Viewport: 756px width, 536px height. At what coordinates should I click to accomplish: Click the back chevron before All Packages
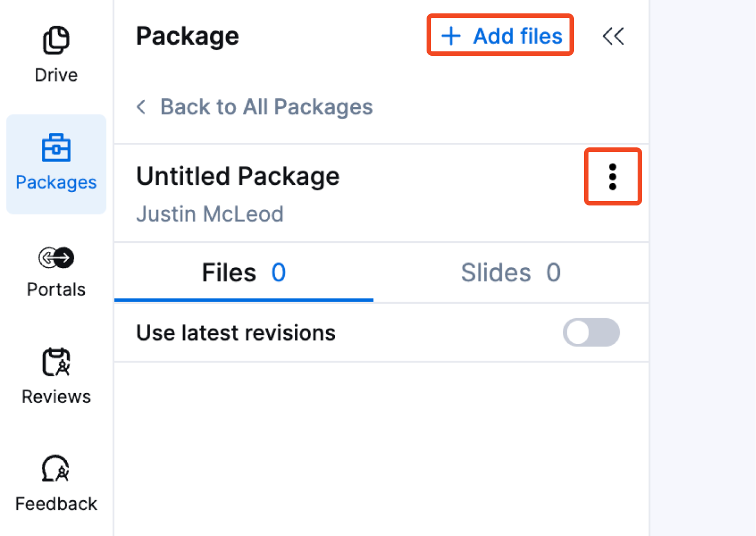click(141, 107)
